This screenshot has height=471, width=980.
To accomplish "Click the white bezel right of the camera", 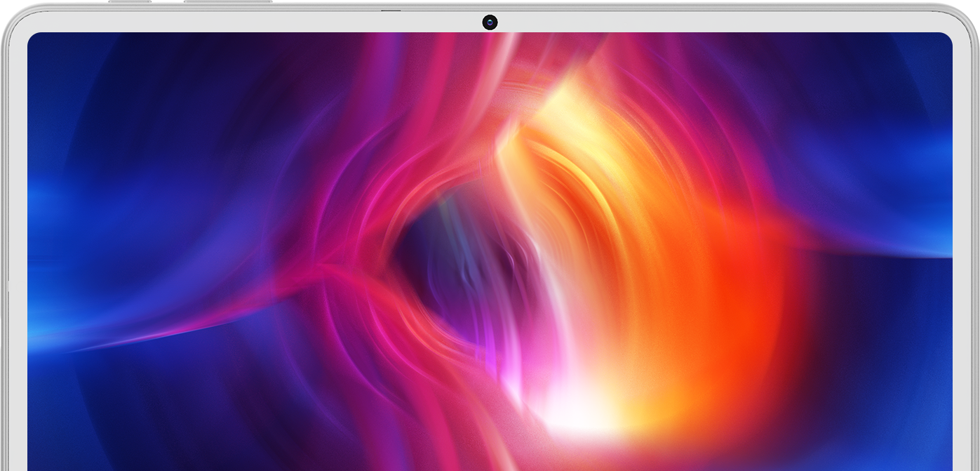I will (x=702, y=21).
